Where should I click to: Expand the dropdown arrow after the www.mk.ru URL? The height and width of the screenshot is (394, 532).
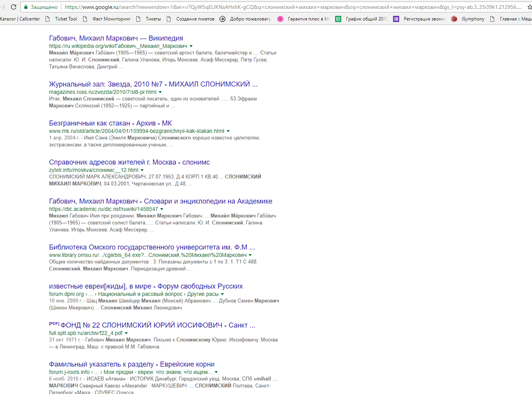pyautogui.click(x=228, y=131)
